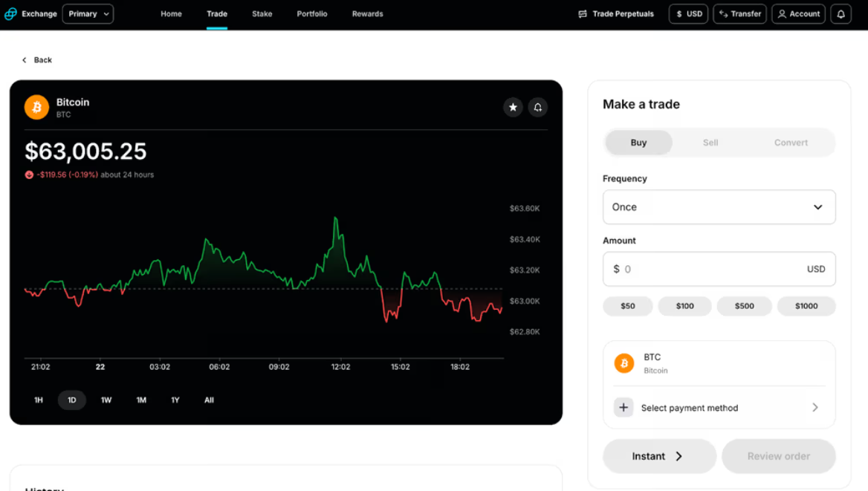Switch to Convert mode

(791, 143)
